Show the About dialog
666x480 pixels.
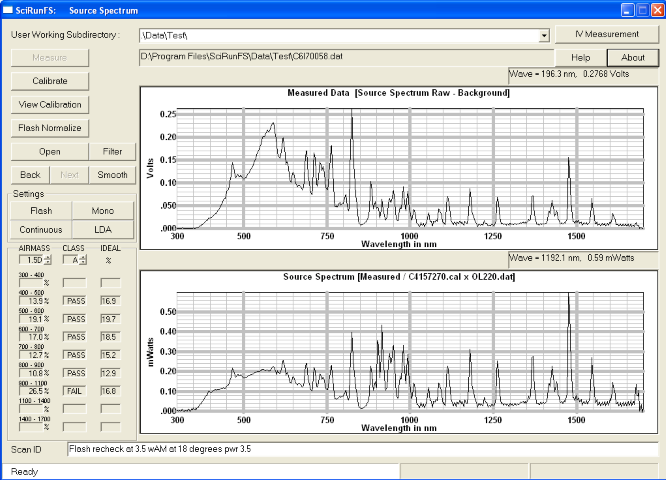pyautogui.click(x=633, y=57)
